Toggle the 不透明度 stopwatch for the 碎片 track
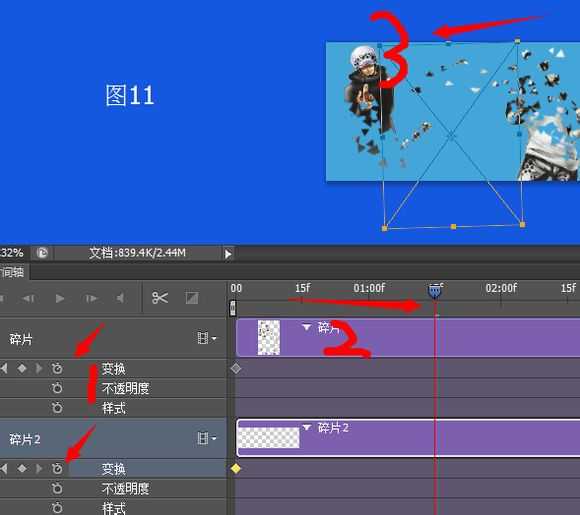 click(57, 388)
